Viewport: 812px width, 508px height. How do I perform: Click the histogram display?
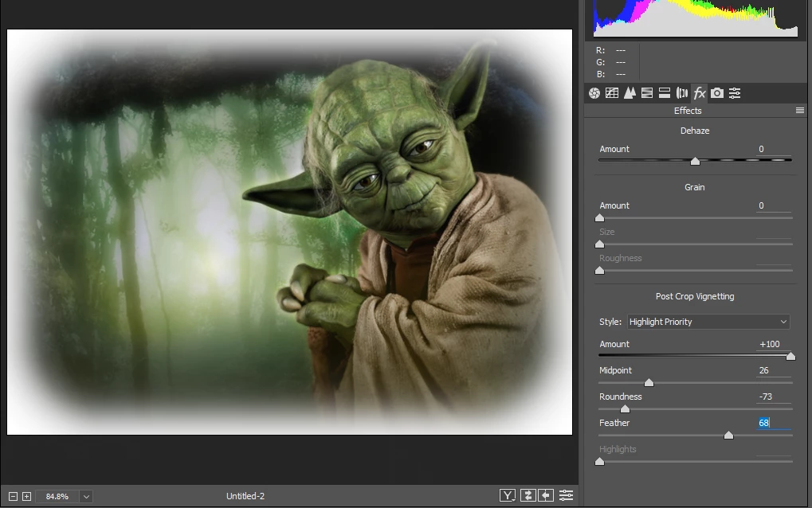(x=696, y=18)
